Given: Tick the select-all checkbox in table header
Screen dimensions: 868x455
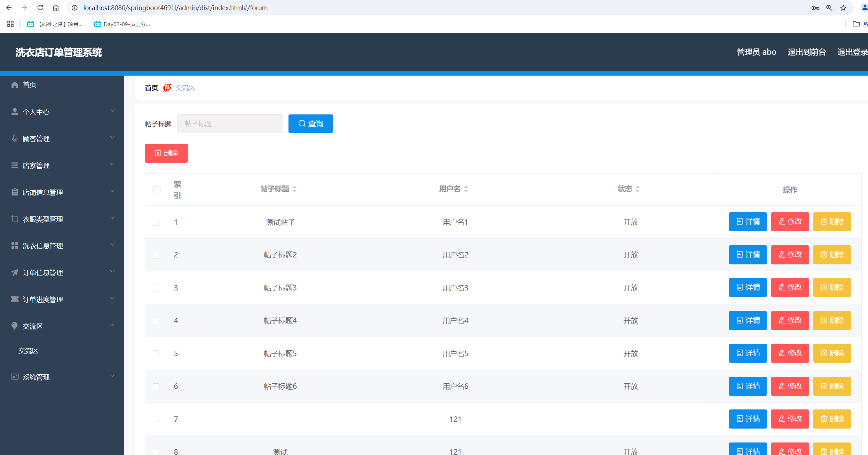Looking at the screenshot, I should click(157, 190).
